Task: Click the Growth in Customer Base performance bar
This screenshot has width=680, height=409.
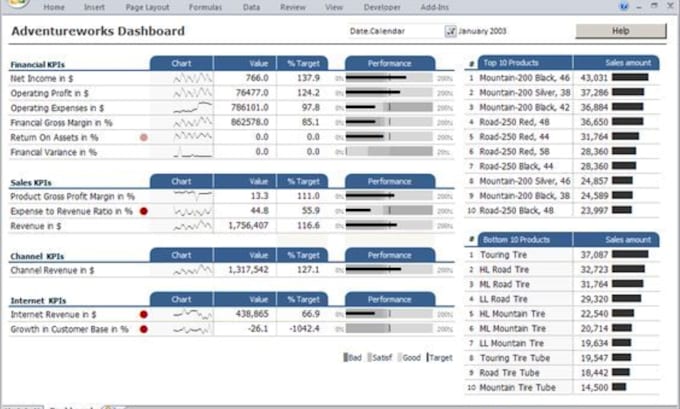Action: 389,329
